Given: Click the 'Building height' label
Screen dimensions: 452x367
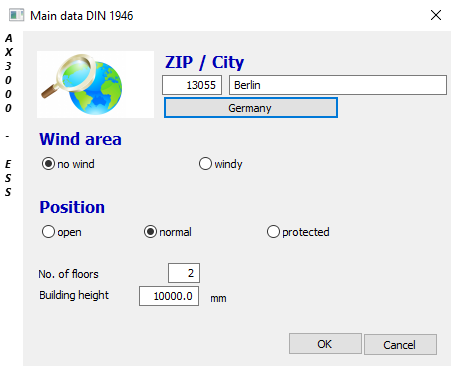Looking at the screenshot, I should click(74, 295).
